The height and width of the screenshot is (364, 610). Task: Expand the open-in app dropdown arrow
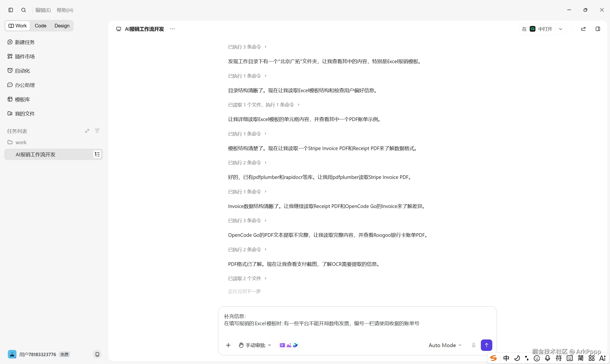click(x=560, y=29)
